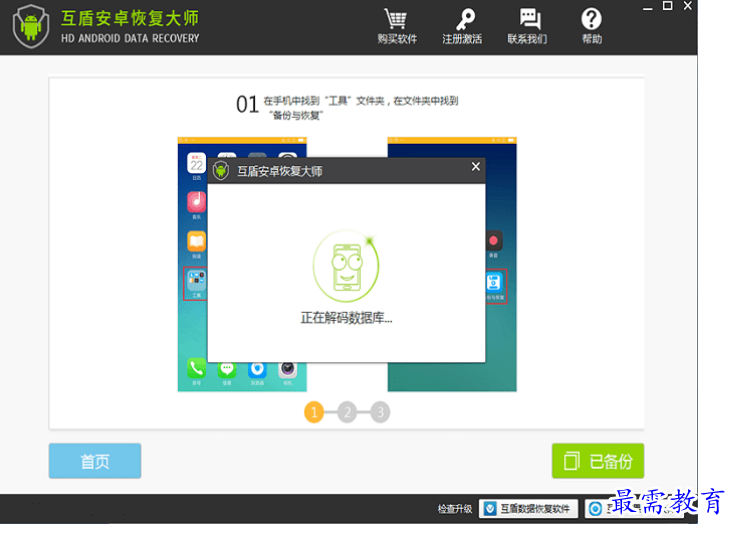This screenshot has height=533, width=733.
Task: Click the 正在解码数据库... status text
Action: pyautogui.click(x=346, y=318)
